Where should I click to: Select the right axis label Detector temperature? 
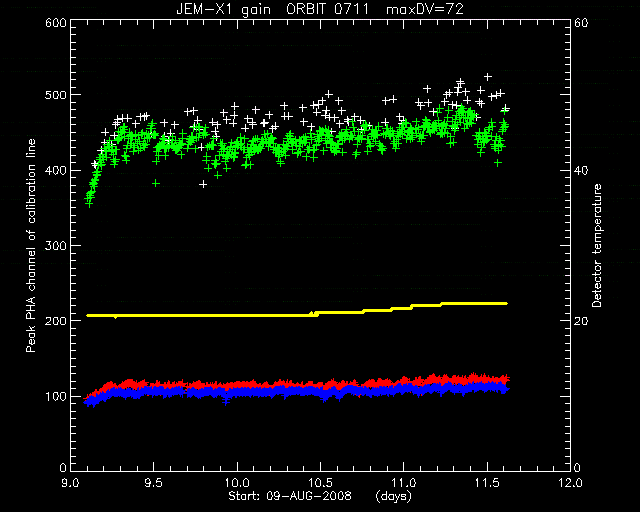pyautogui.click(x=597, y=245)
